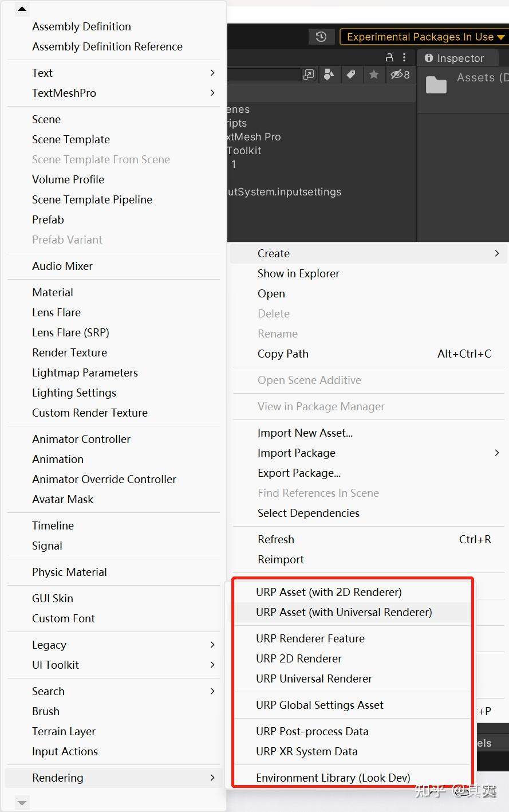This screenshot has height=812, width=509.
Task: Open the kebab three-dot menu
Action: 404,58
